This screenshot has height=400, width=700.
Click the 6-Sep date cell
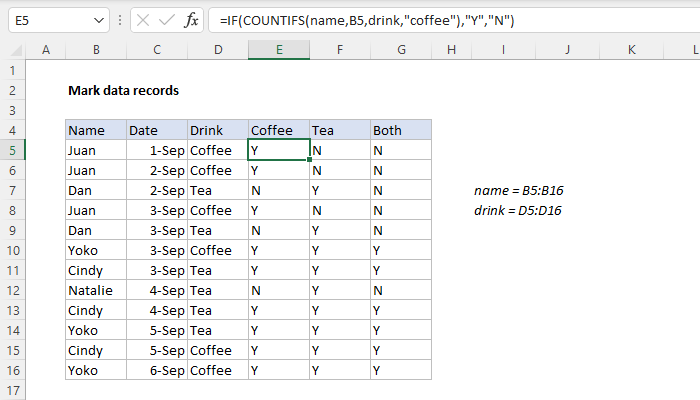tap(157, 370)
